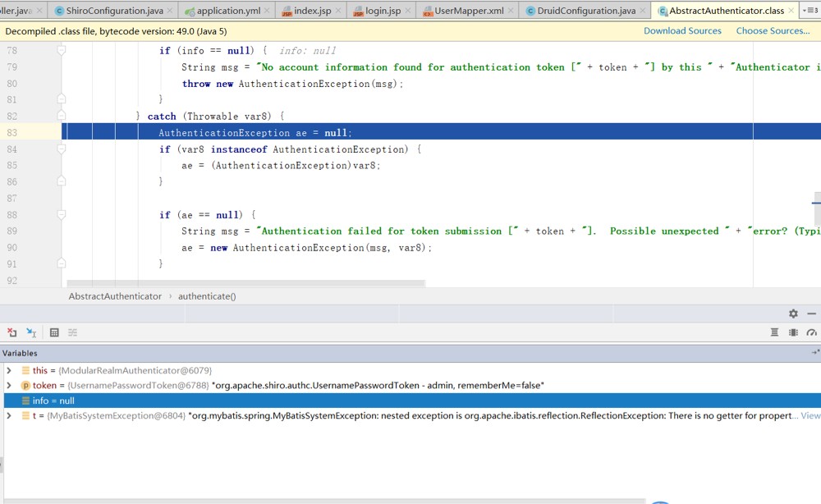Click the speedometer memory view icon
Image resolution: width=821 pixels, height=504 pixels.
pyautogui.click(x=812, y=332)
